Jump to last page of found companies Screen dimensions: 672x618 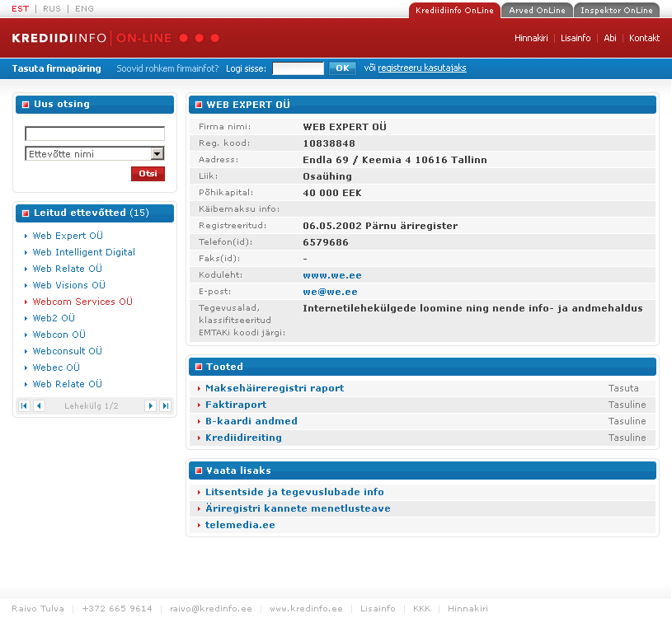[165, 405]
